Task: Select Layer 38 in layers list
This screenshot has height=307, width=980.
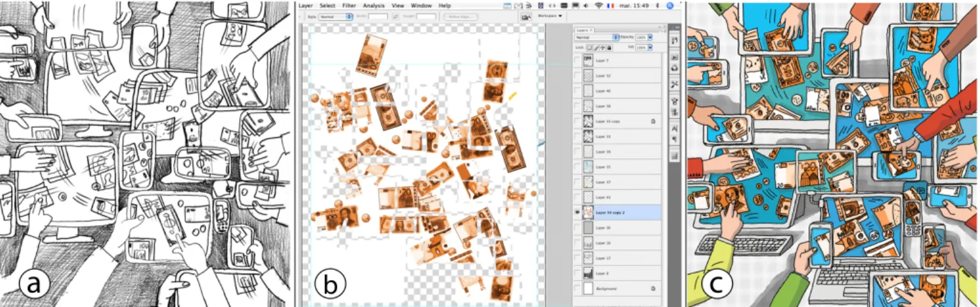Action: (x=616, y=106)
